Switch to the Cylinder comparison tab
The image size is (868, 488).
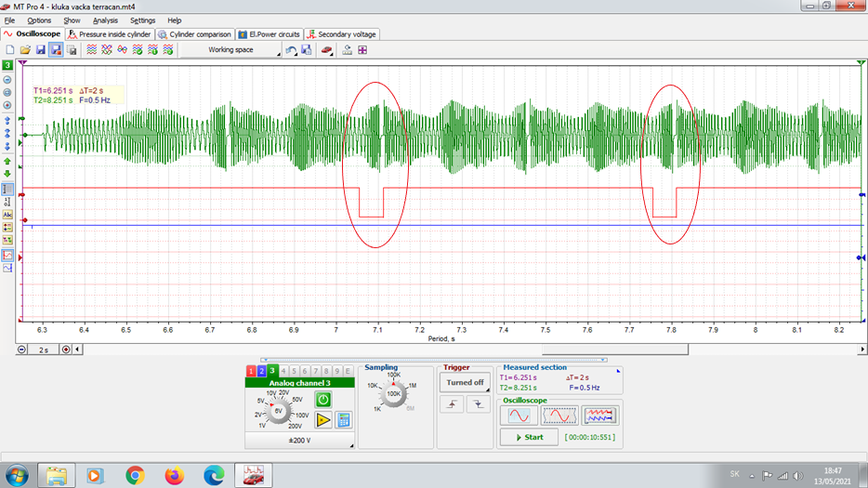click(x=194, y=34)
